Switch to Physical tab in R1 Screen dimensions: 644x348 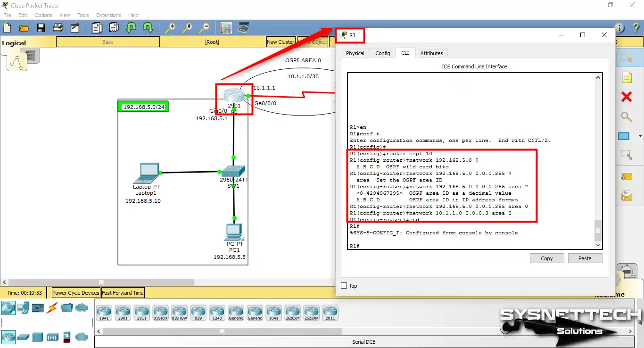[x=355, y=53]
